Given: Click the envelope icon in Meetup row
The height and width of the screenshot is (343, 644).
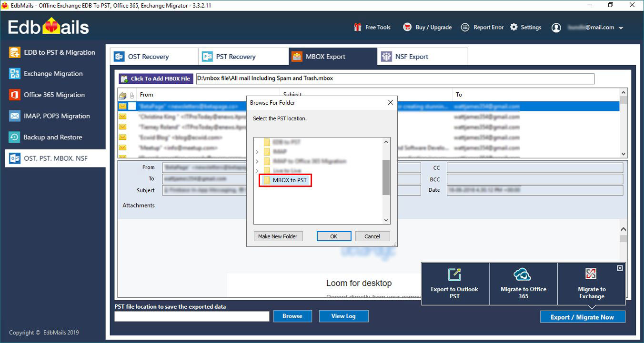Looking at the screenshot, I should (122, 148).
